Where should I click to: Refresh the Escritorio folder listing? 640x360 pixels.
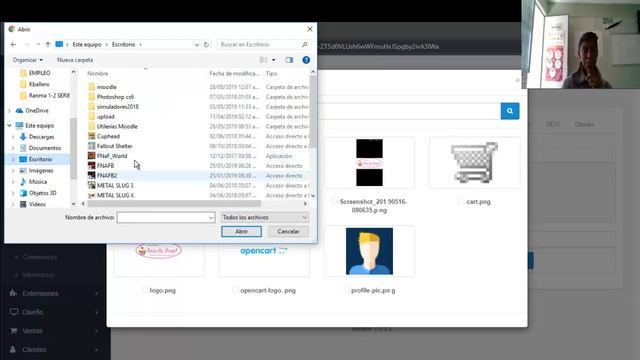207,44
